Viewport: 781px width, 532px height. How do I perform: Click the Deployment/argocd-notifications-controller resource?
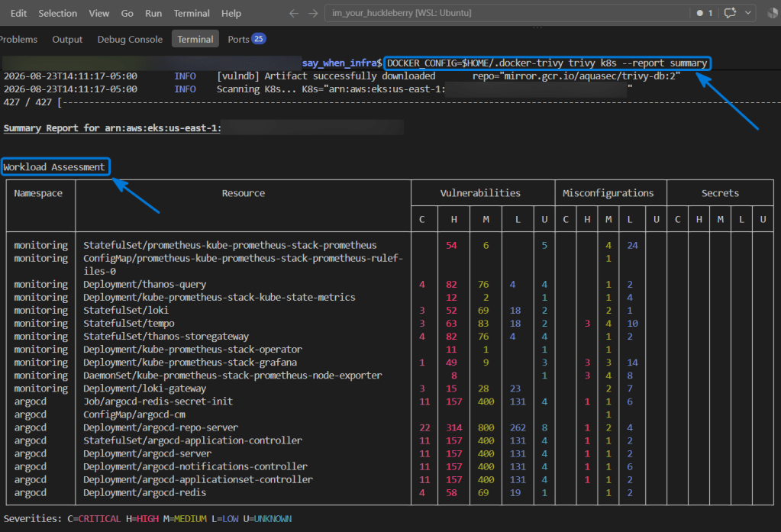195,466
